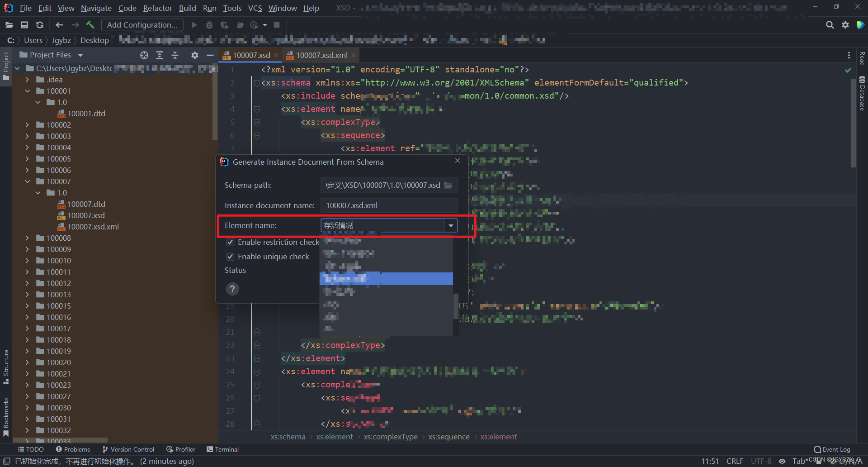
Task: Collapse the 100007 folder
Action: (x=28, y=181)
